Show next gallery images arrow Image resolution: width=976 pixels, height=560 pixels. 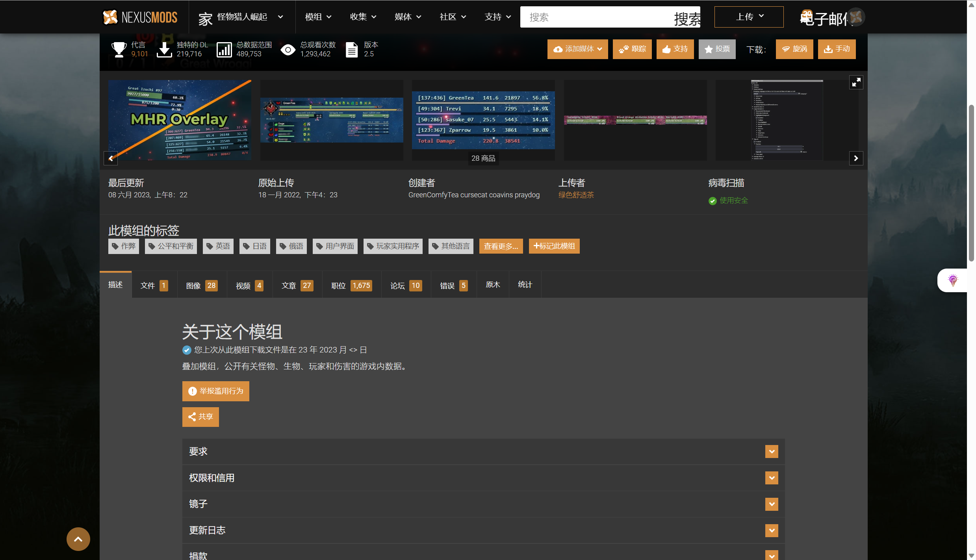coord(856,158)
